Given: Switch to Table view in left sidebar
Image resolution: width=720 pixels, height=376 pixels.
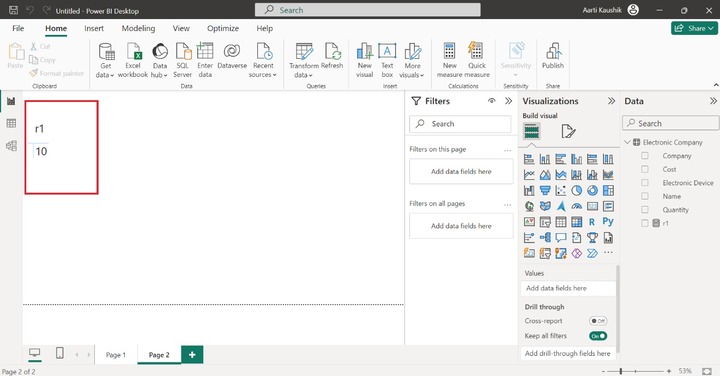Looking at the screenshot, I should [11, 123].
